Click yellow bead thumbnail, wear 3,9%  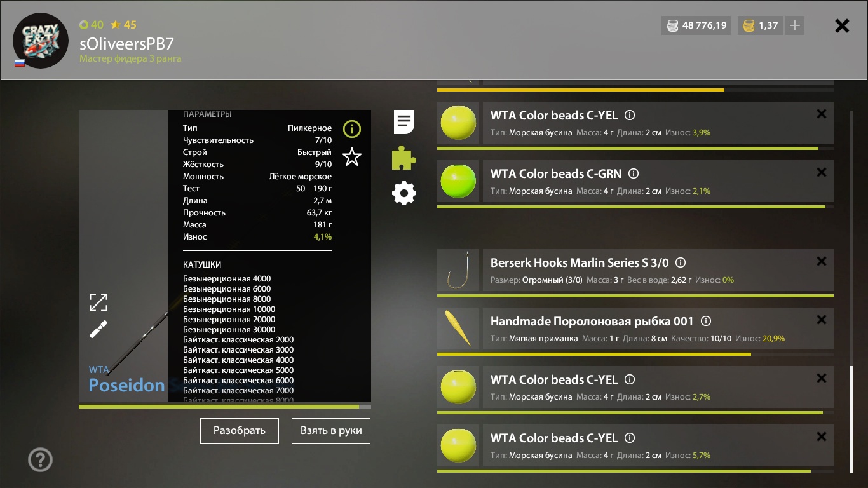pos(458,123)
